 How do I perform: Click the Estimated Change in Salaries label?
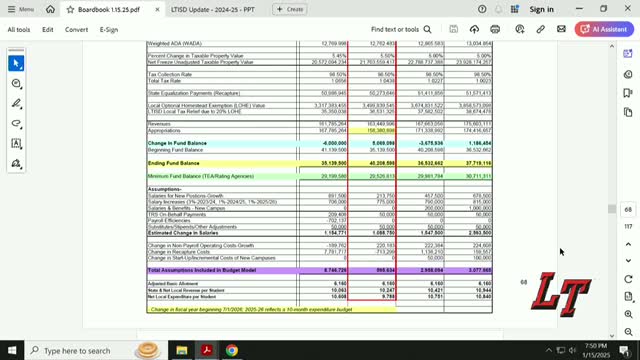(x=183, y=233)
